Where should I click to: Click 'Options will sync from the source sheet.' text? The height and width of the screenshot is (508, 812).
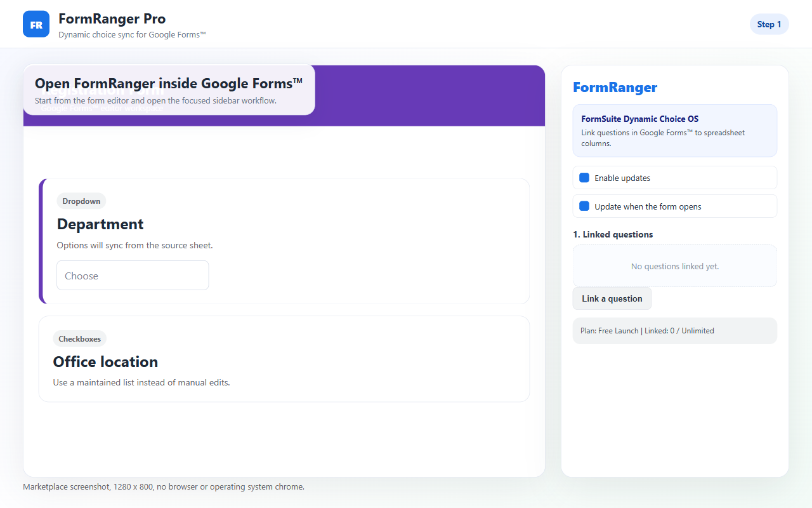point(134,245)
